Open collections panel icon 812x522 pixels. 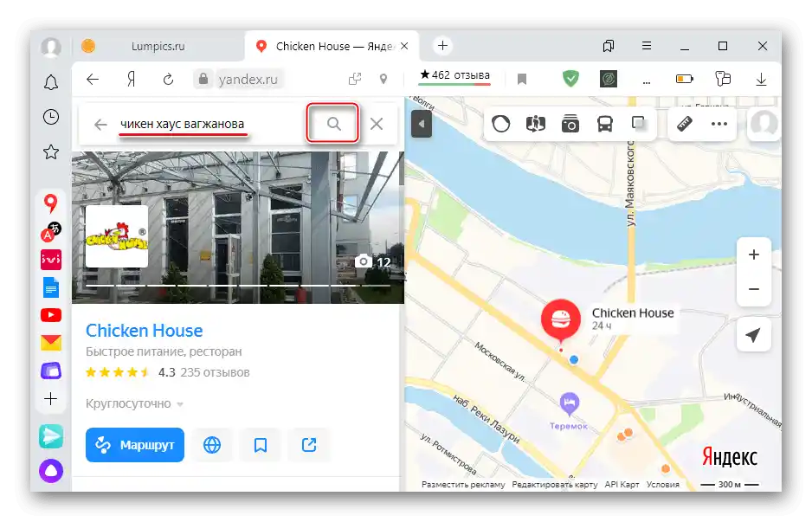point(723,79)
